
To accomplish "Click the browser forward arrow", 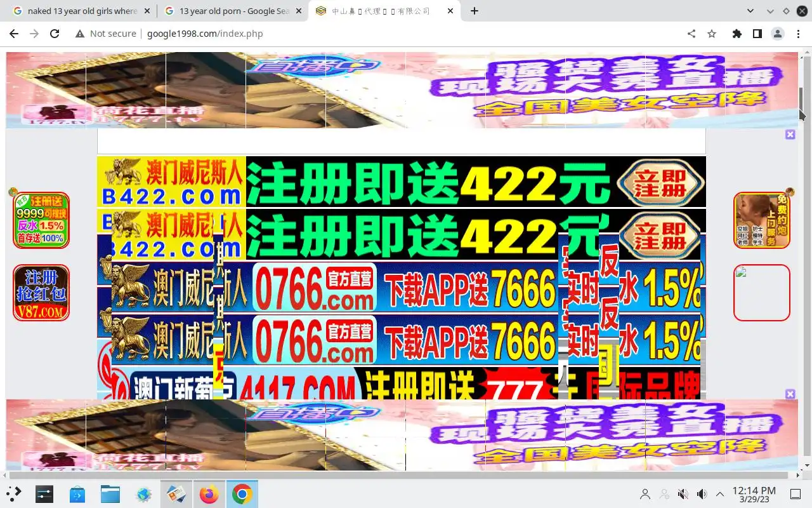I will [34, 34].
